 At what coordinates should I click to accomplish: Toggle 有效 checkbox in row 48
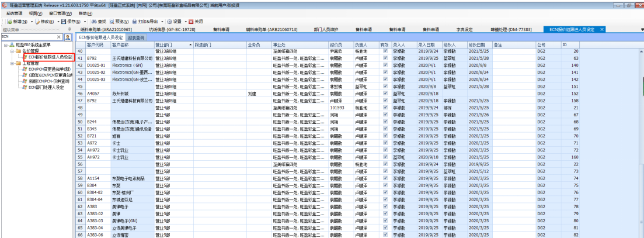pos(385,108)
